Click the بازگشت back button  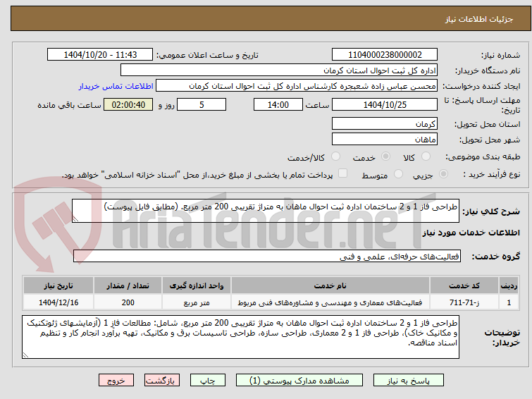pyautogui.click(x=162, y=381)
